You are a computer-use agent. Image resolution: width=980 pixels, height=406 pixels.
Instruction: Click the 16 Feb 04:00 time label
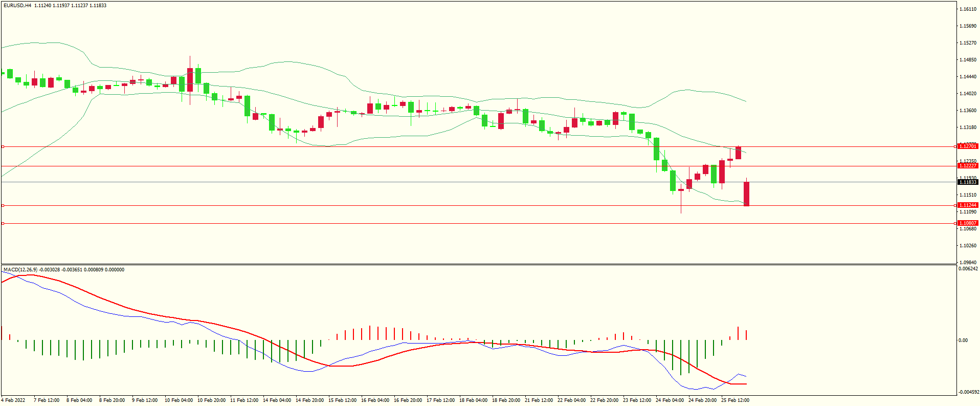(375, 400)
